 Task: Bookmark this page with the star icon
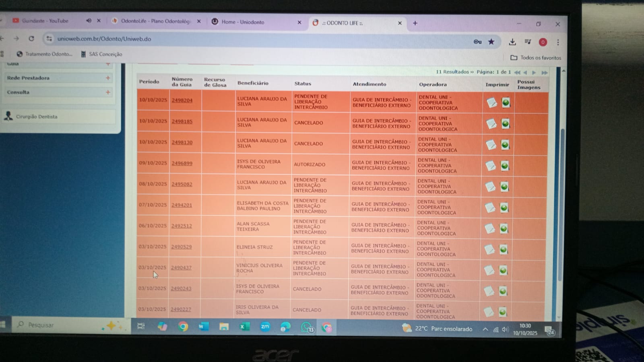(x=491, y=42)
